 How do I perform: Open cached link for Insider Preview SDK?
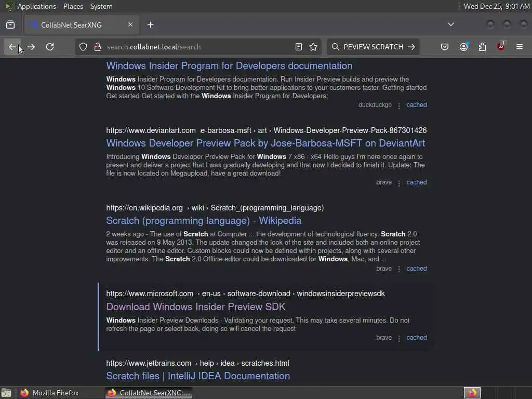tap(417, 338)
